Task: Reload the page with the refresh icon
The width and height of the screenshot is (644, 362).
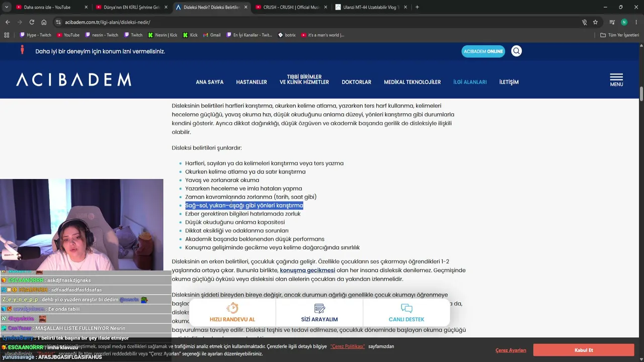Action: pyautogui.click(x=32, y=22)
